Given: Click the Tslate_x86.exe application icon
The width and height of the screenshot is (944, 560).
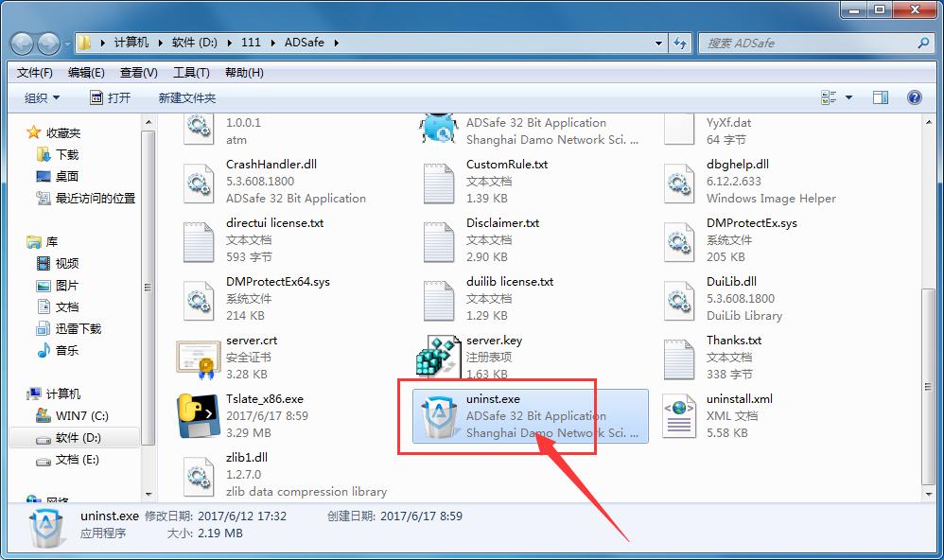Looking at the screenshot, I should click(199, 416).
